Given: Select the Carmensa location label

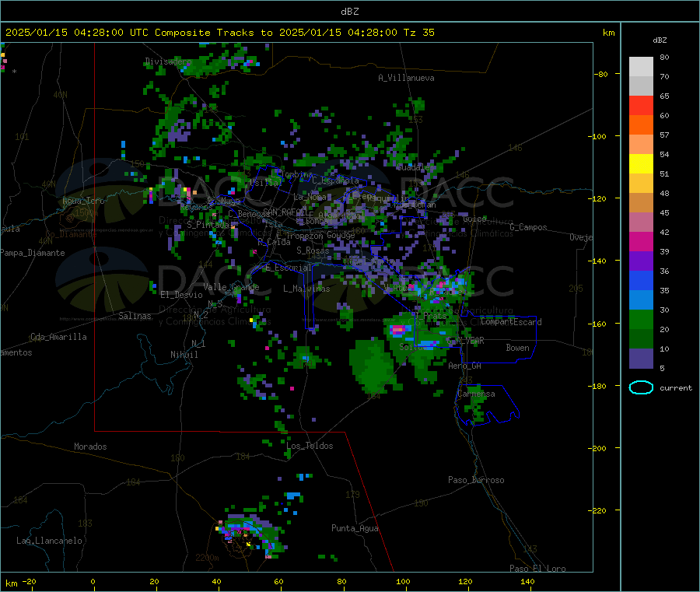Looking at the screenshot, I should (x=476, y=394).
